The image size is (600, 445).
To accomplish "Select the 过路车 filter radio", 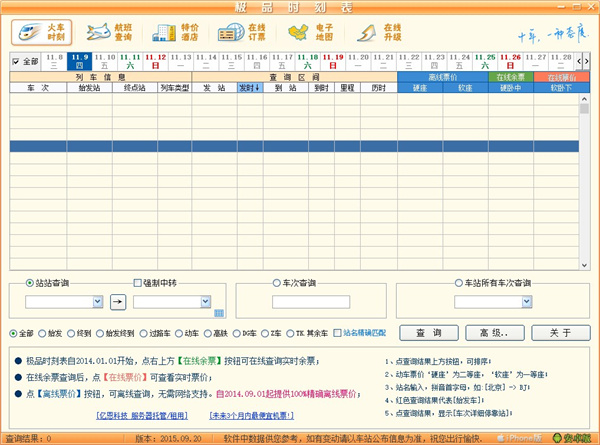I will point(143,334).
